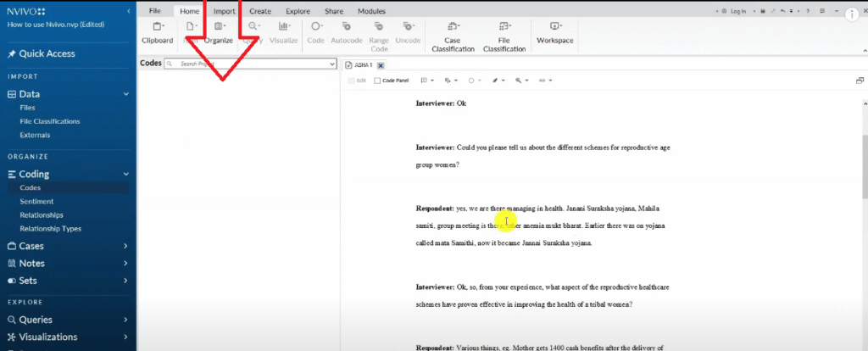Open Relationship Types in sidebar
The image size is (868, 351).
point(50,229)
